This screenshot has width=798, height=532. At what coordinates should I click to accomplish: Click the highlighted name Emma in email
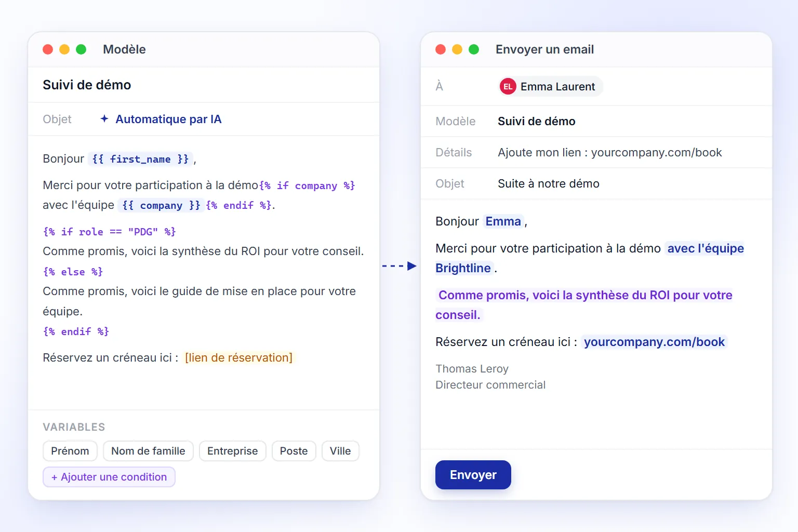(503, 221)
